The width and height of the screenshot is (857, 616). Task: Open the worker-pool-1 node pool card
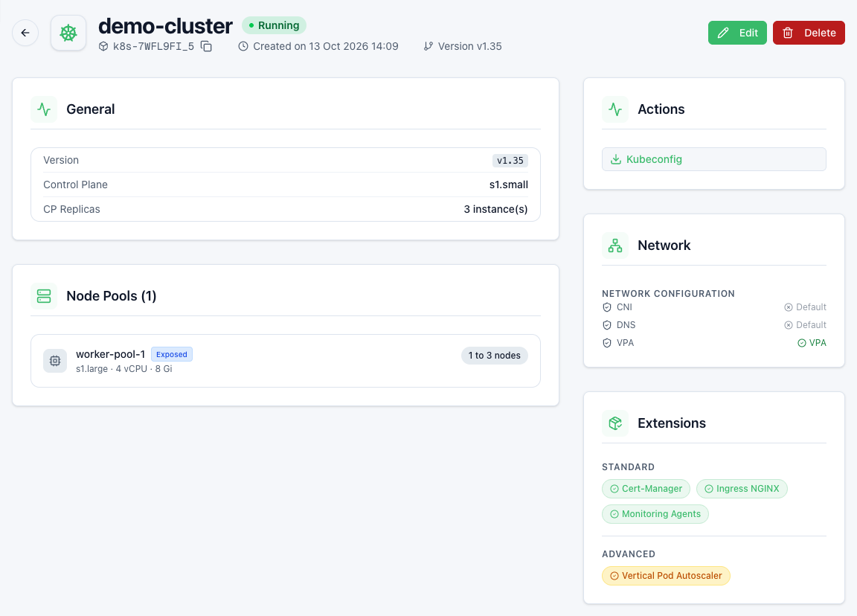286,361
